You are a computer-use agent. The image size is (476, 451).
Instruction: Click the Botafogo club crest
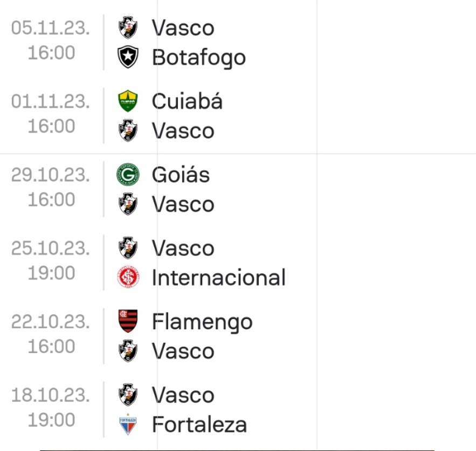point(128,57)
